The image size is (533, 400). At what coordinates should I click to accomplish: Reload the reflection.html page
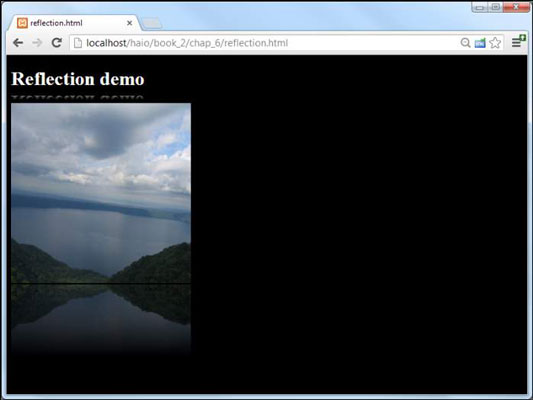pyautogui.click(x=56, y=42)
